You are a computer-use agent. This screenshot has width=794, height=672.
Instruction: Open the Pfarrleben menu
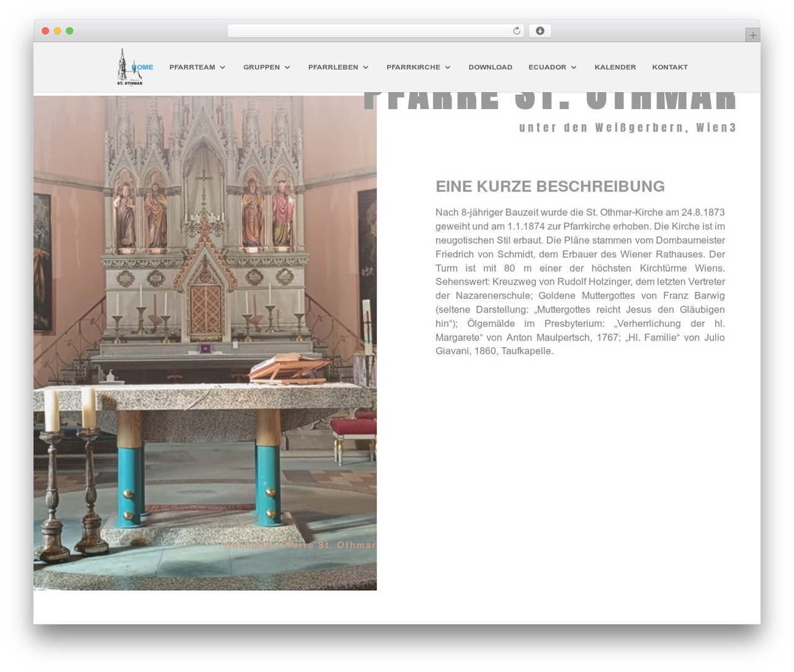click(333, 67)
